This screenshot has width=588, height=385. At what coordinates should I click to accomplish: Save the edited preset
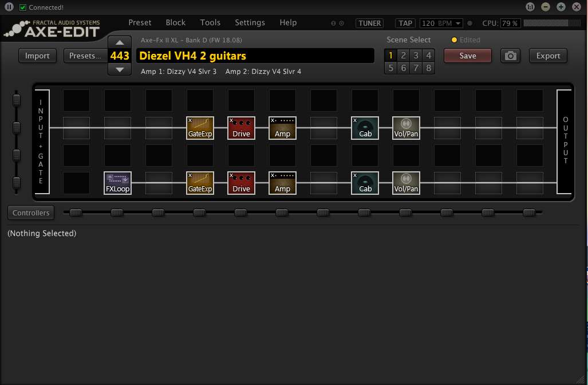468,56
